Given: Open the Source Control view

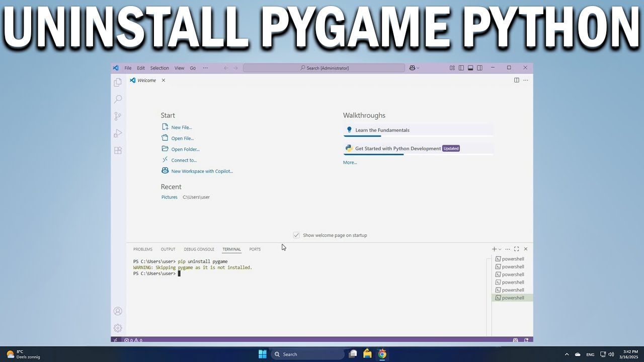Looking at the screenshot, I should pyautogui.click(x=118, y=116).
